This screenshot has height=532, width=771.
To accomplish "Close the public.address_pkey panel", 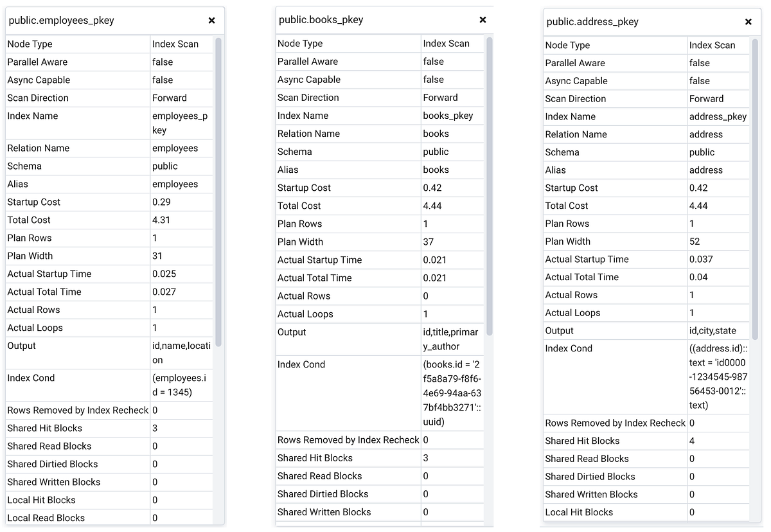I will click(749, 21).
